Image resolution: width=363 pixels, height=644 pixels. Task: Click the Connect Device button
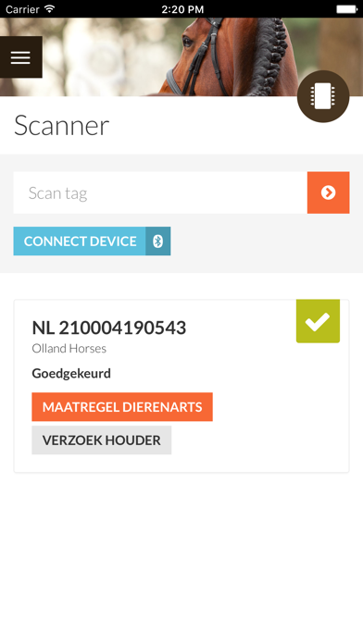coord(92,241)
